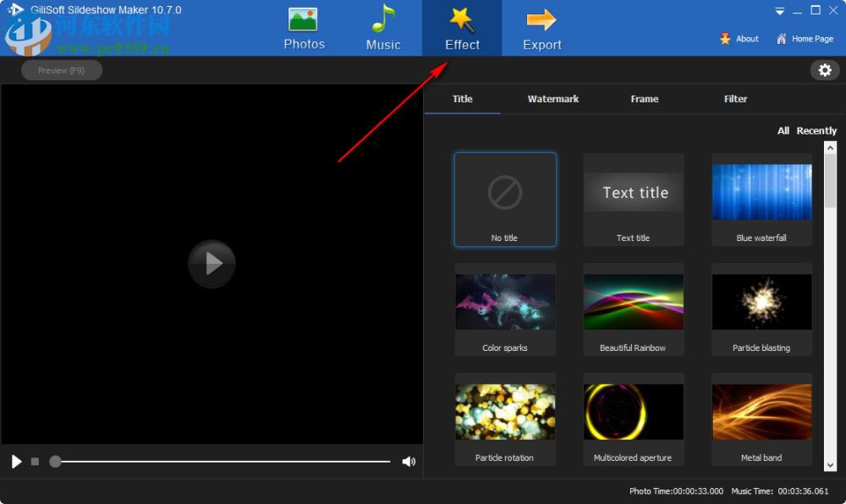Open the Export arrow icon
846x504 pixels.
pos(541,19)
